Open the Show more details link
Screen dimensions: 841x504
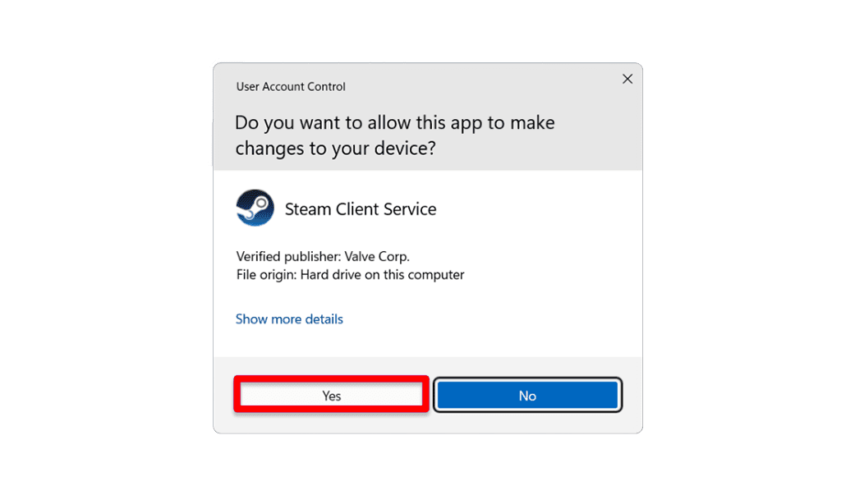(x=289, y=319)
